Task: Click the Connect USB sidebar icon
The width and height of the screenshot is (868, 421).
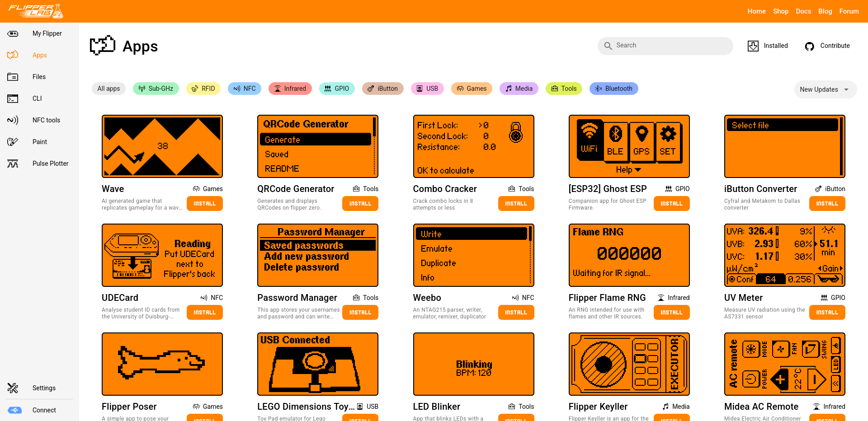Action: 14,410
